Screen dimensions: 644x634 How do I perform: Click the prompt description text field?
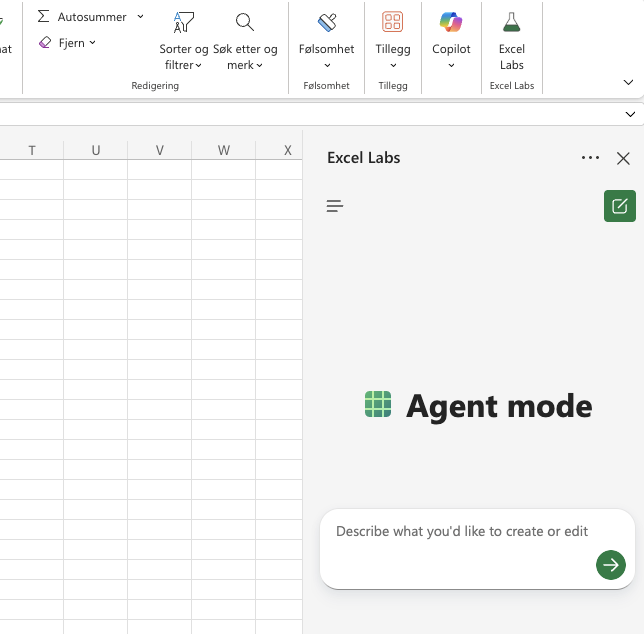(x=462, y=532)
